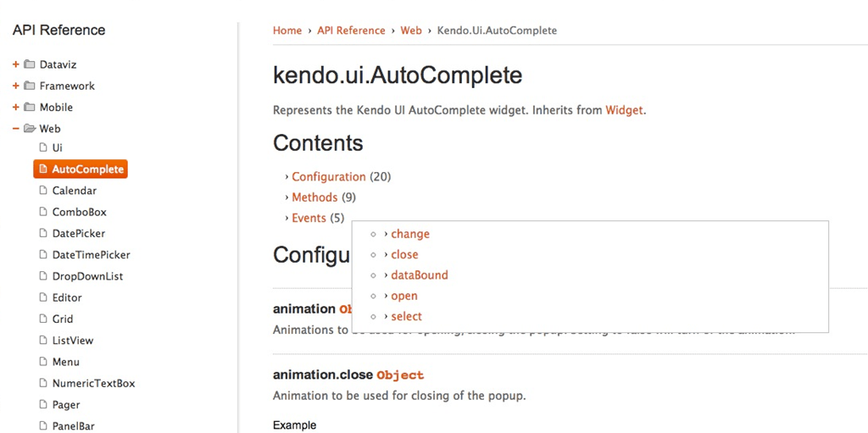Open the change event entry

coord(410,234)
